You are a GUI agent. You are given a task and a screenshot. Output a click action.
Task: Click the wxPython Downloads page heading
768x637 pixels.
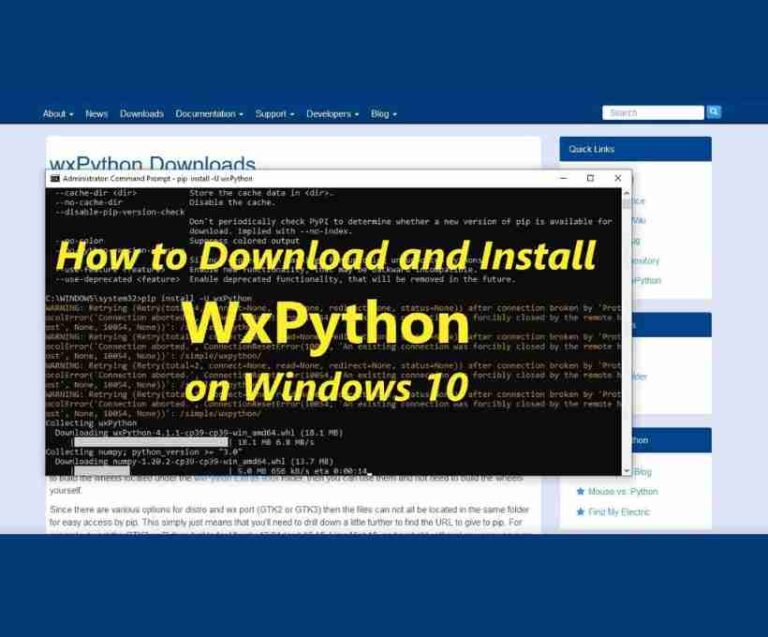point(152,164)
